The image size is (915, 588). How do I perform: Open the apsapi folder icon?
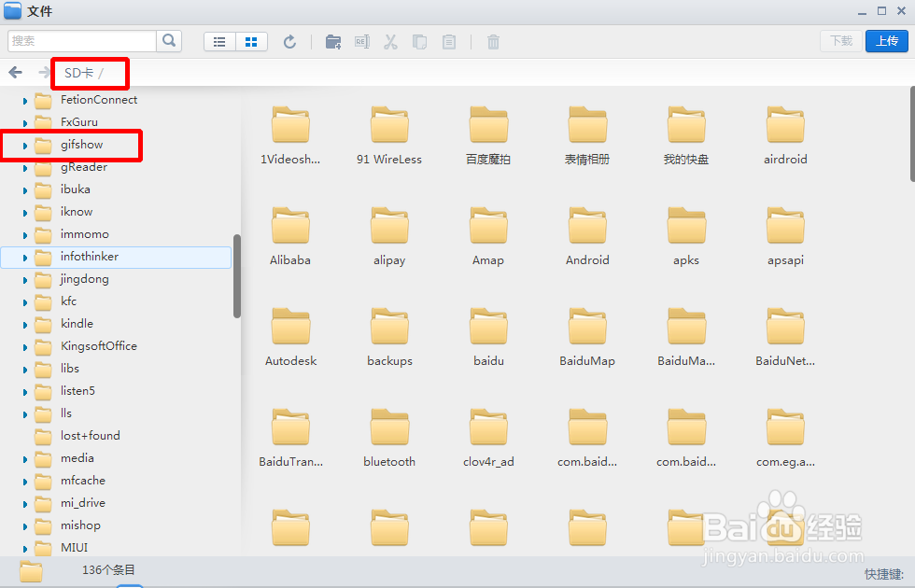point(785,225)
